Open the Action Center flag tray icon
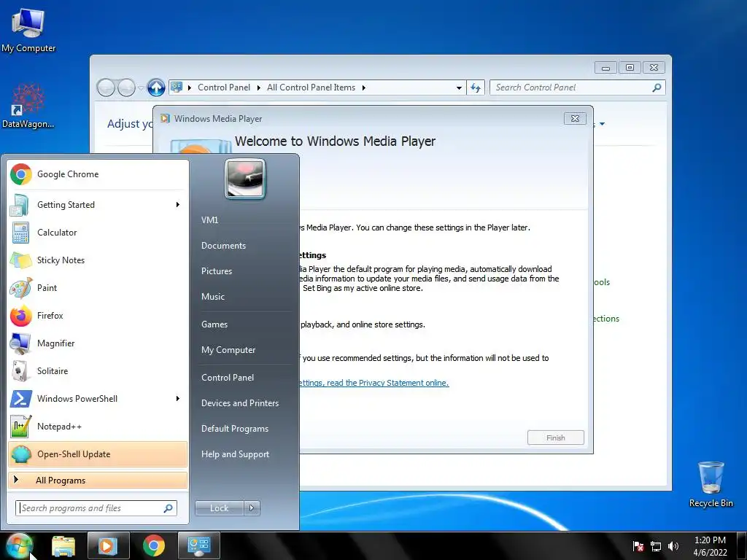Image resolution: width=747 pixels, height=560 pixels. (638, 546)
